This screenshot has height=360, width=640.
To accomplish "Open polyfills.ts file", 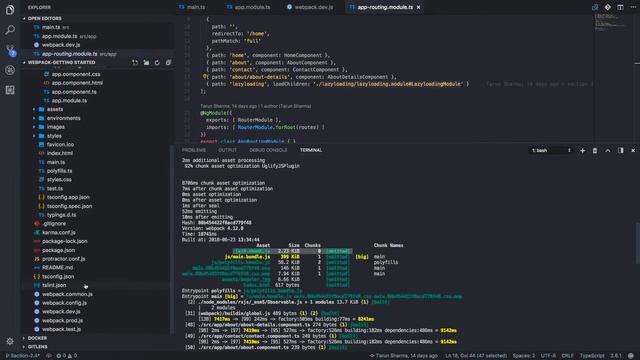I will click(60, 171).
